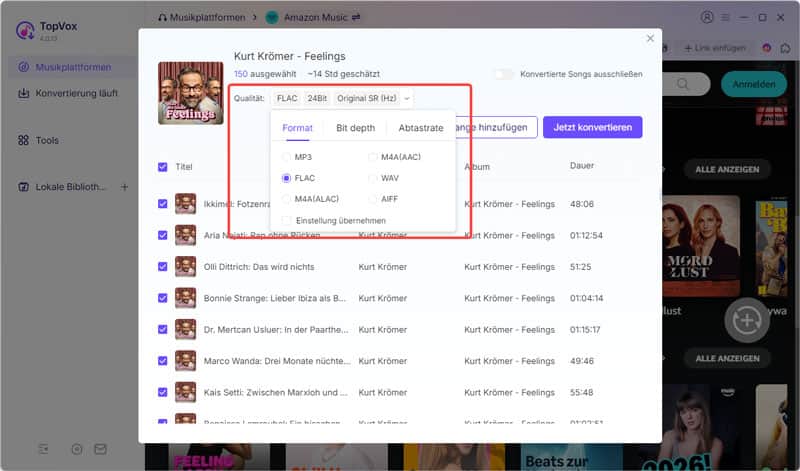Switch platform via swap arrows icon

click(356, 17)
